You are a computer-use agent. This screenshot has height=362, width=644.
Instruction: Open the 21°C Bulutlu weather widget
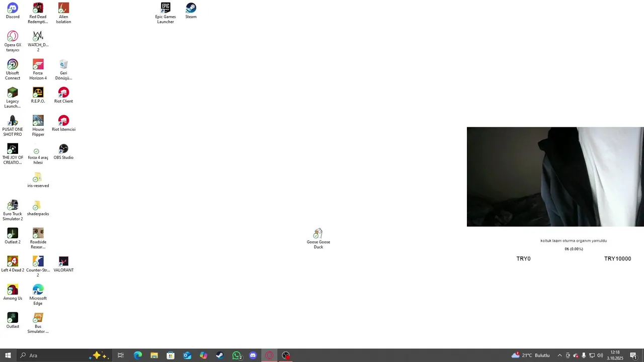click(531, 355)
